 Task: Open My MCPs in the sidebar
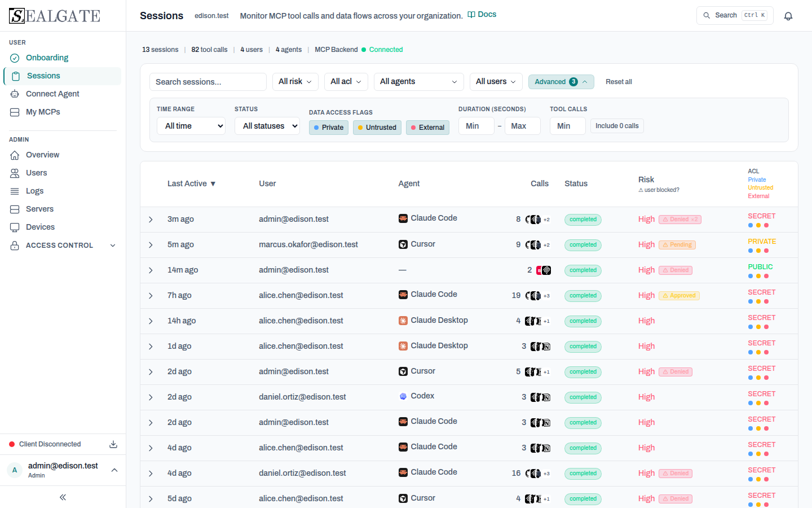coord(63,112)
